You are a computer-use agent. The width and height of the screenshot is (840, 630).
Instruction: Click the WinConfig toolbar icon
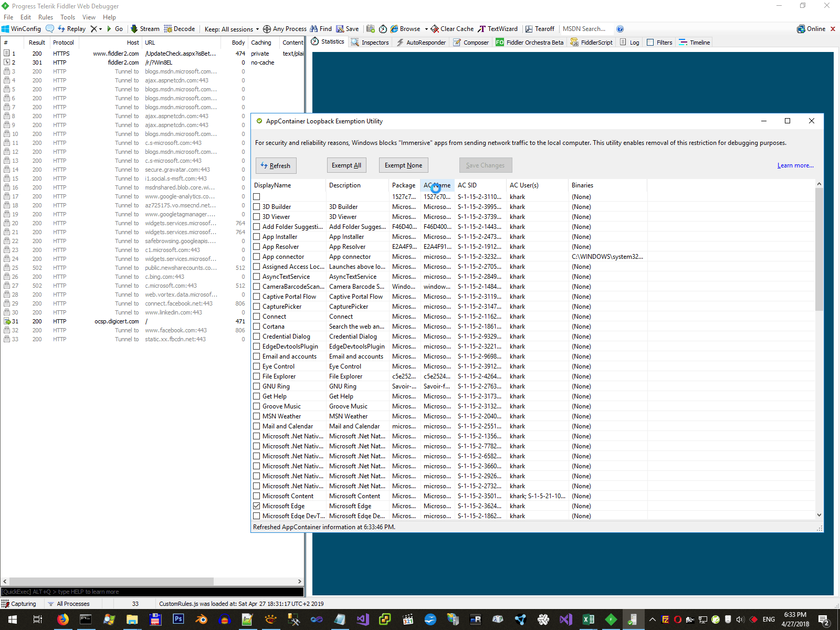pyautogui.click(x=21, y=29)
